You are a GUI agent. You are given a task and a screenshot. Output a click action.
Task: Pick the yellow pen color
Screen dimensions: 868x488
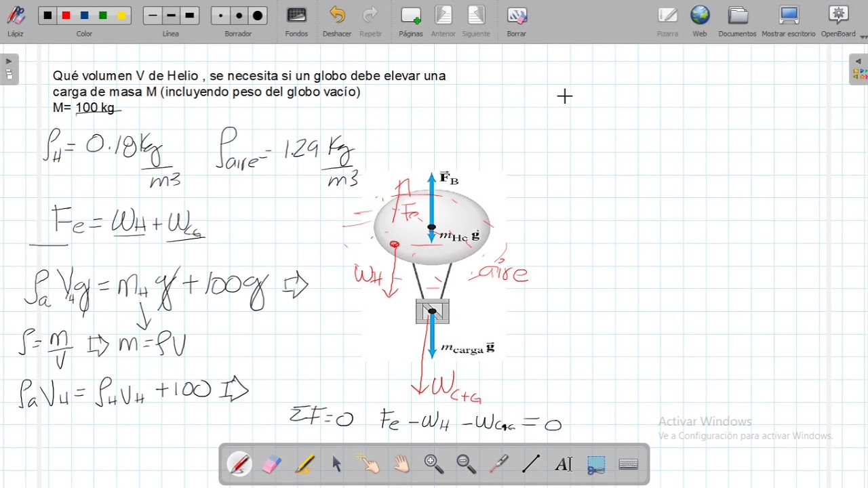(121, 16)
